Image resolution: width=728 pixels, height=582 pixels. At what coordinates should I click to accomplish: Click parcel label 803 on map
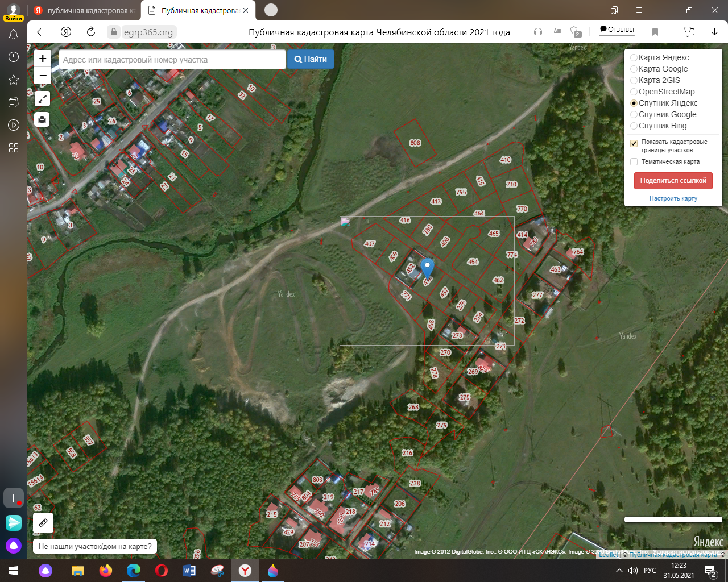(x=317, y=480)
